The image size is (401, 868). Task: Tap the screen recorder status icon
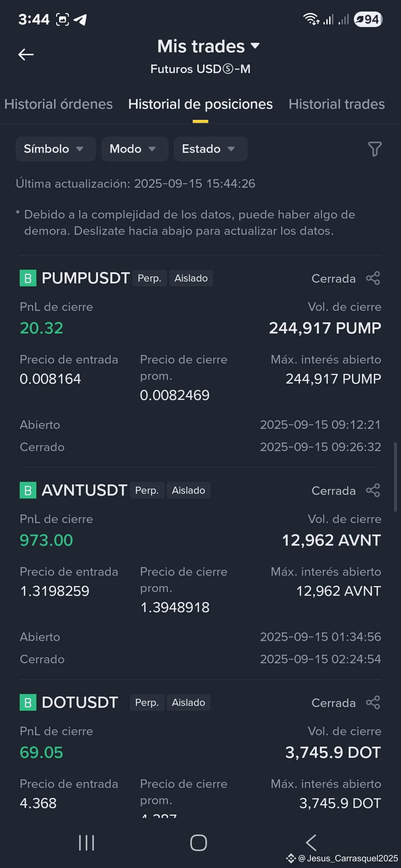(62, 19)
